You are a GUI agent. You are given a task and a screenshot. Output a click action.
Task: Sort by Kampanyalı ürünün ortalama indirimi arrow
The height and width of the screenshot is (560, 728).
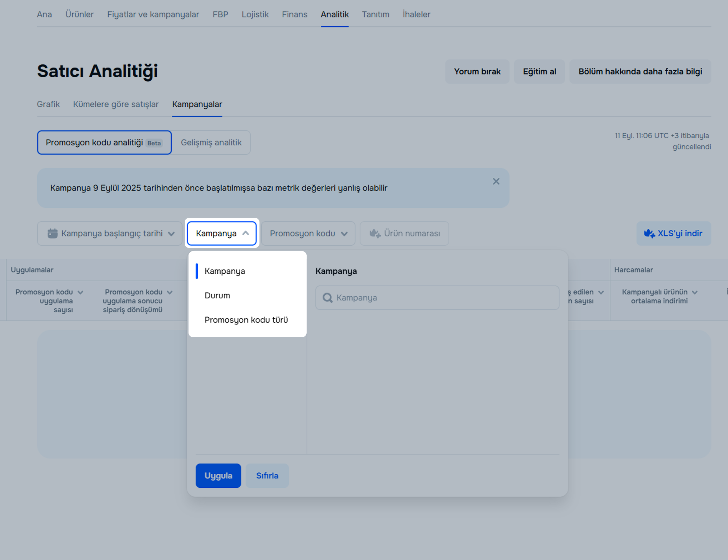tap(695, 292)
